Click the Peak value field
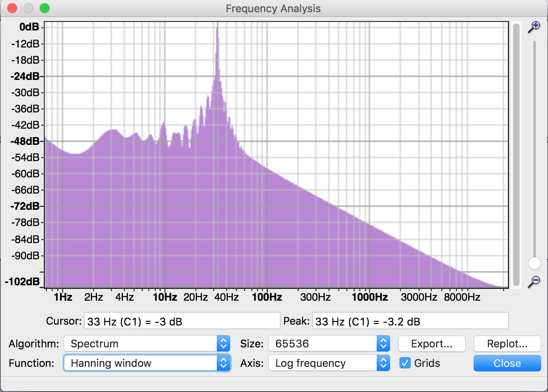548x392 pixels. pos(410,321)
